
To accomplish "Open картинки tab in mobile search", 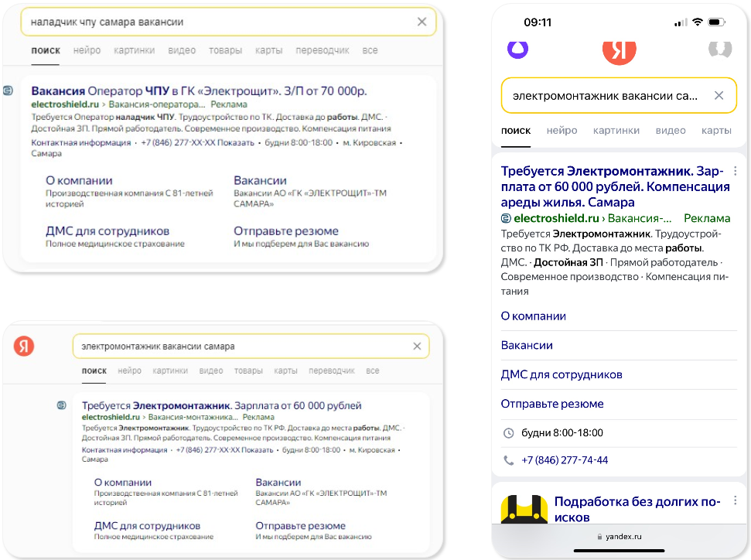I will (616, 130).
